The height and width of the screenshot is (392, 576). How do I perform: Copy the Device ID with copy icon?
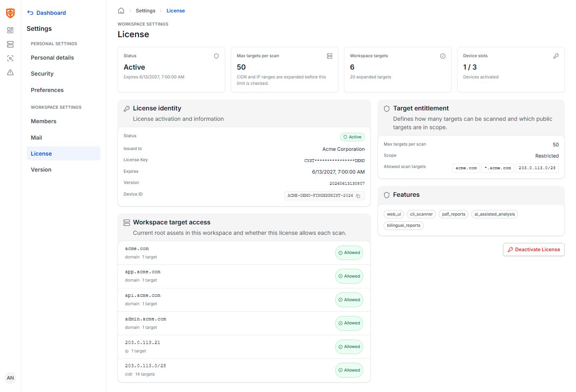pyautogui.click(x=358, y=196)
